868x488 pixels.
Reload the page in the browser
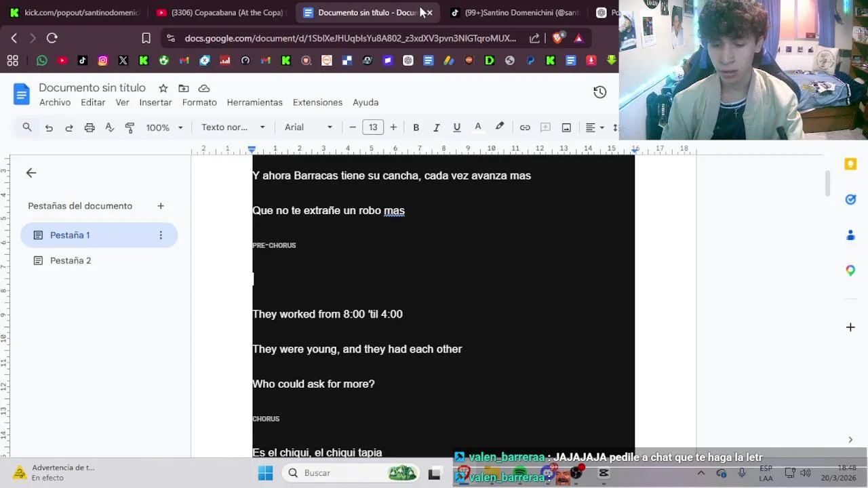click(x=52, y=38)
